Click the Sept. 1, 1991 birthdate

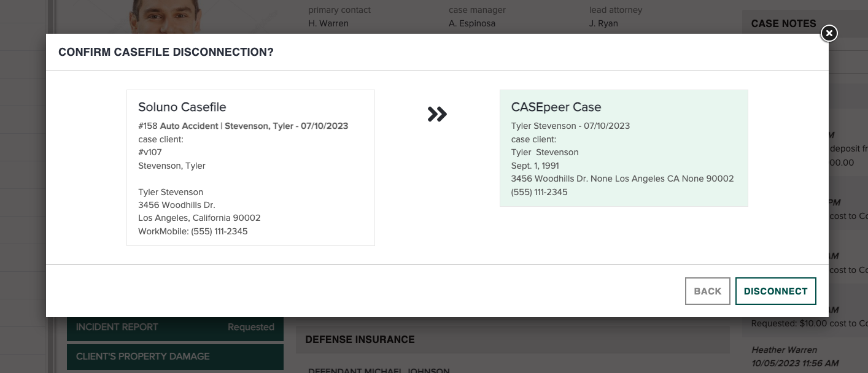(535, 166)
